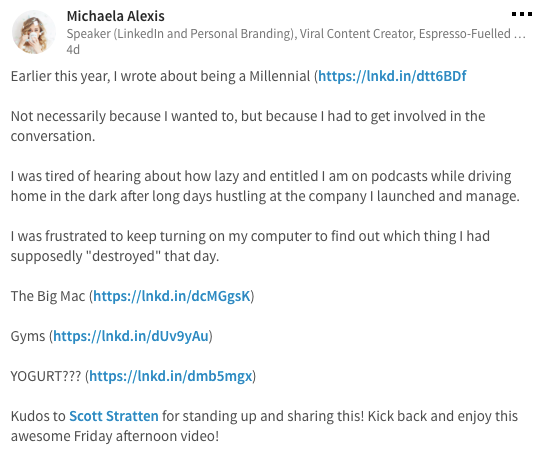
Task: Open the Big Mac link lnkd.in/dcMGgsK
Action: (172, 296)
